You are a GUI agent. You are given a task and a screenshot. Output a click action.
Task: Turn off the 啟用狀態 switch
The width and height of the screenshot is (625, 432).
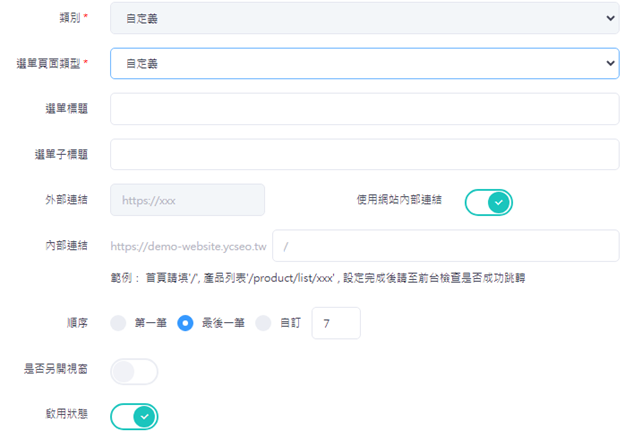pyautogui.click(x=134, y=415)
